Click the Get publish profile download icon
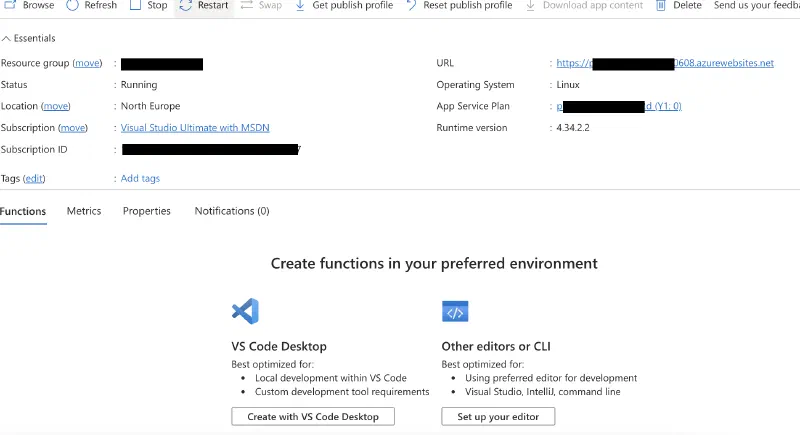The height and width of the screenshot is (435, 800). 300,5
